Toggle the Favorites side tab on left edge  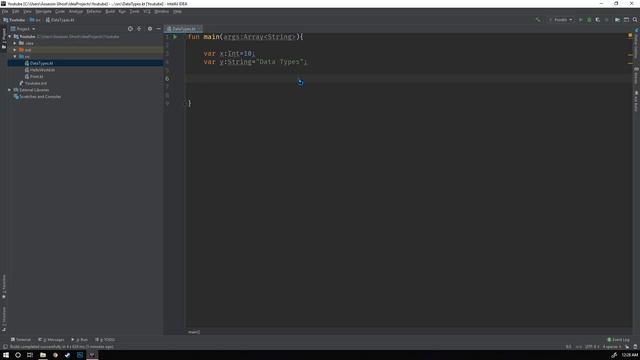[4, 287]
